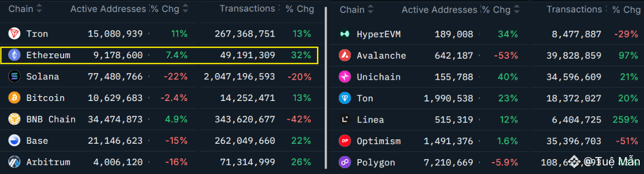Screen dimensions: 644x174
Task: Click the purple Polygon logo icon
Action: coord(345,162)
